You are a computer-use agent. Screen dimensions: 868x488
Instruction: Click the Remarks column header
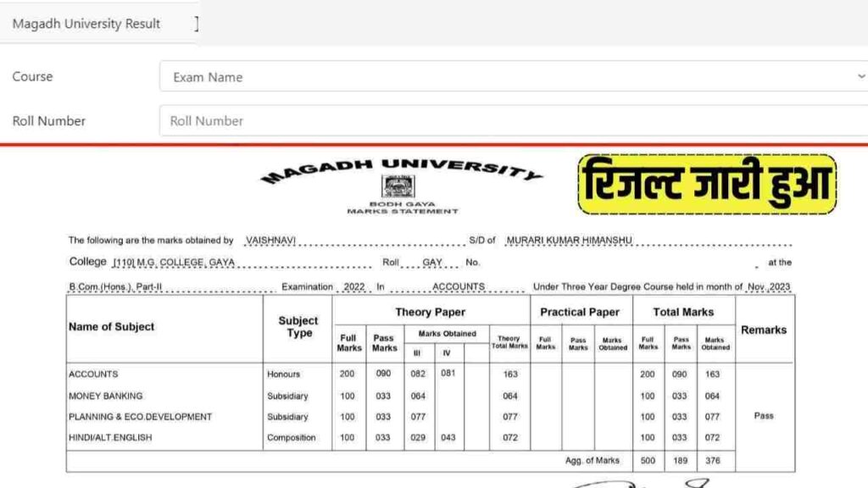pos(764,330)
